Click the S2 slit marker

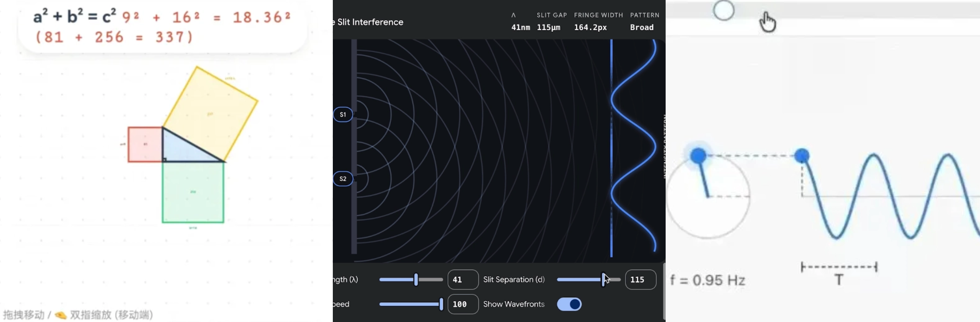click(x=343, y=179)
